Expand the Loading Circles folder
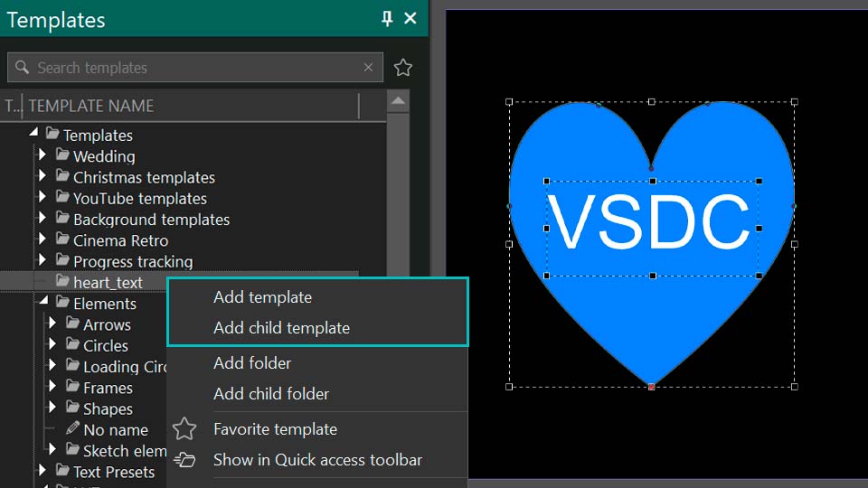This screenshot has width=868, height=488. pyautogui.click(x=52, y=365)
